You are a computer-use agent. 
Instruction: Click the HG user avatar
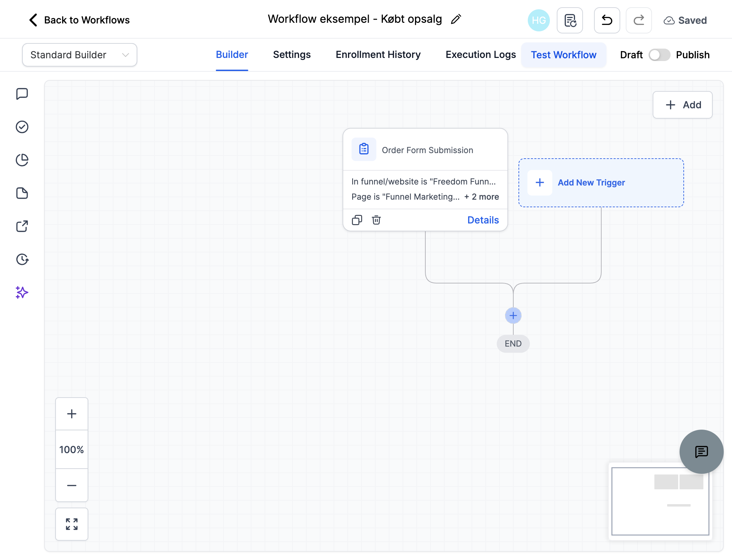(x=539, y=20)
